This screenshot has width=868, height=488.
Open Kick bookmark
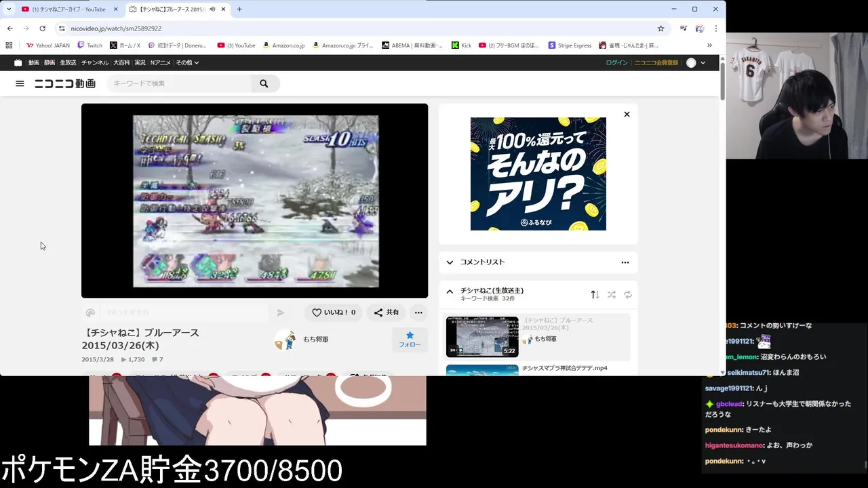[461, 45]
